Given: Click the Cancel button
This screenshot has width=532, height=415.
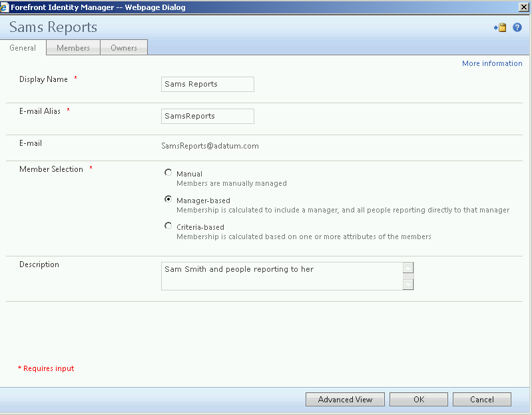Looking at the screenshot, I should pos(482,400).
